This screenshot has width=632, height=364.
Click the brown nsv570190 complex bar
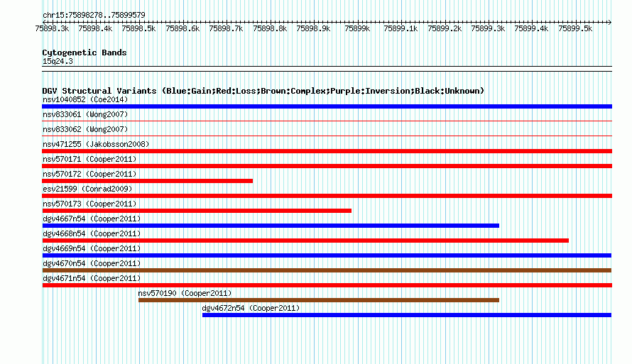319,300
